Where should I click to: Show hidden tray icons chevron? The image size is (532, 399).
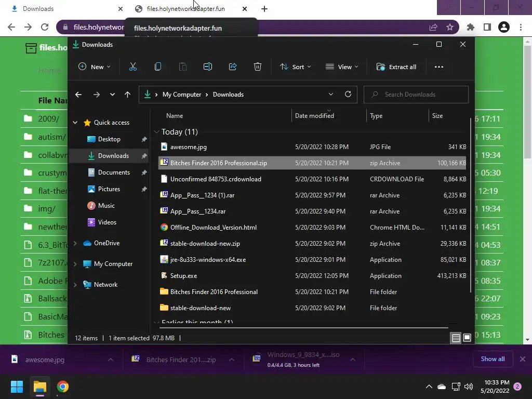click(429, 387)
